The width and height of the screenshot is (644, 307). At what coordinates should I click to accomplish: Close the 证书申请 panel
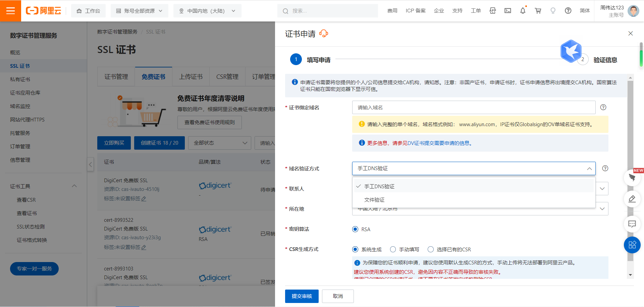point(631,34)
